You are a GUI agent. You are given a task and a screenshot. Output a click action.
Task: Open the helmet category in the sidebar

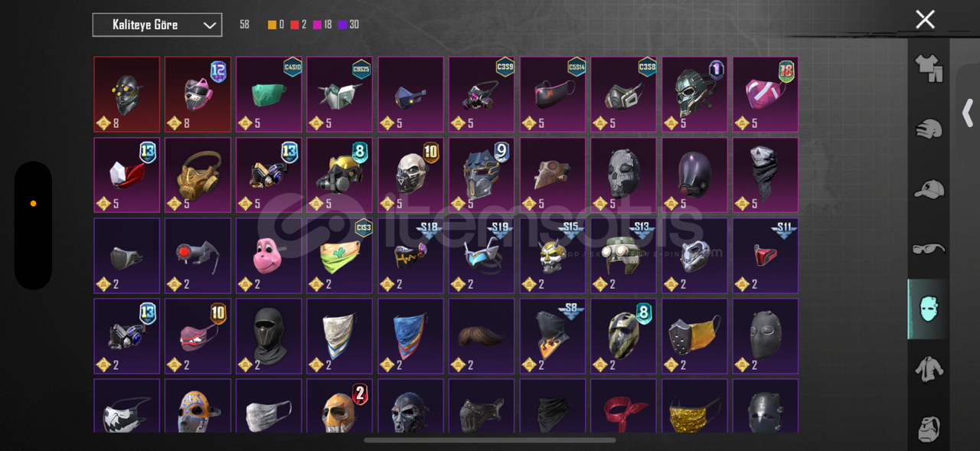(x=928, y=129)
